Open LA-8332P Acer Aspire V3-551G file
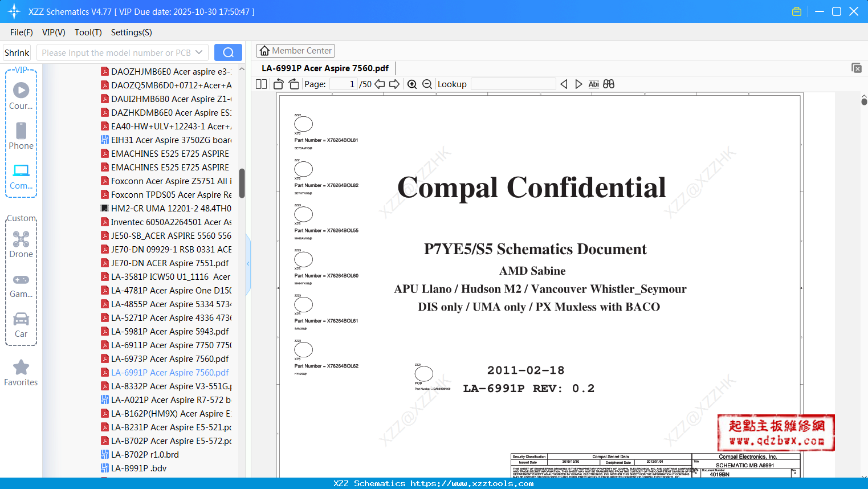Screen dimensions: 868x489 click(166, 386)
